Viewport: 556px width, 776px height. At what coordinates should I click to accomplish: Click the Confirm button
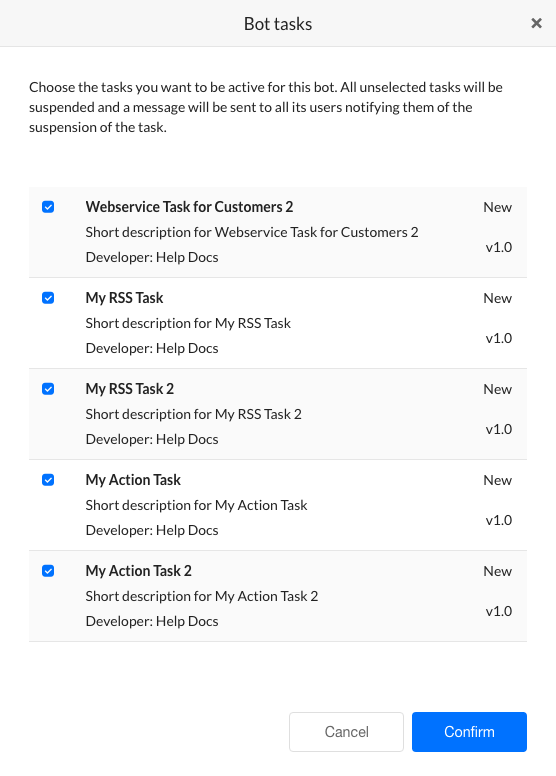[469, 732]
